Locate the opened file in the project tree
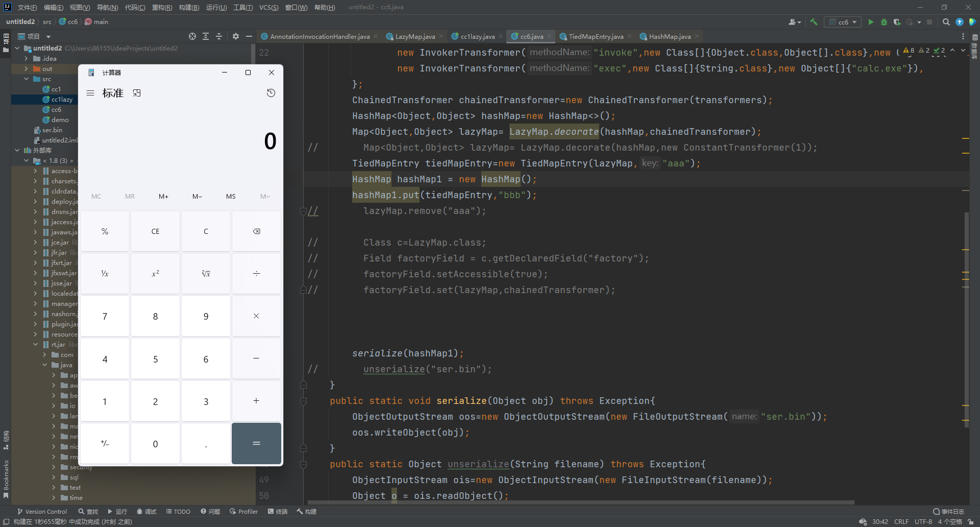Viewport: 980px width, 527px height. coord(192,36)
